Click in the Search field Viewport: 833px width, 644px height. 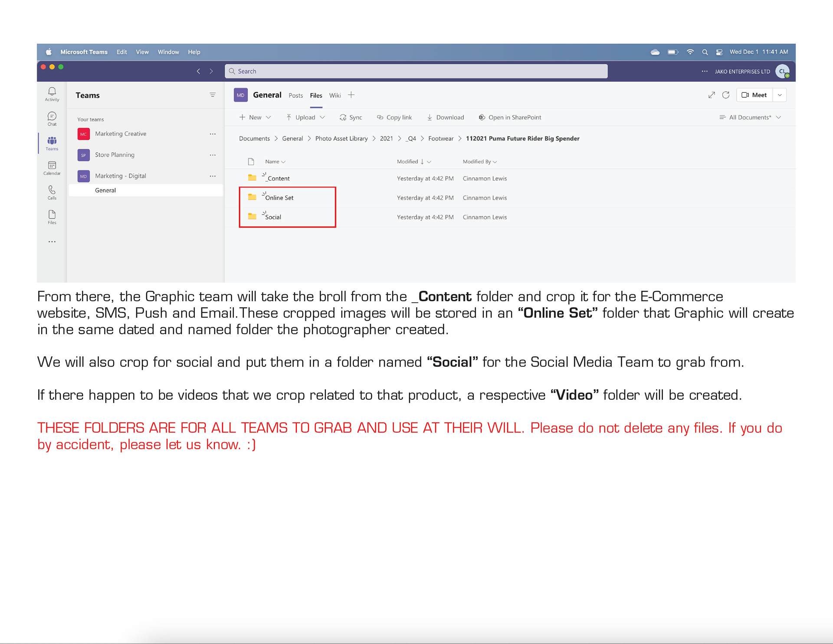[416, 71]
